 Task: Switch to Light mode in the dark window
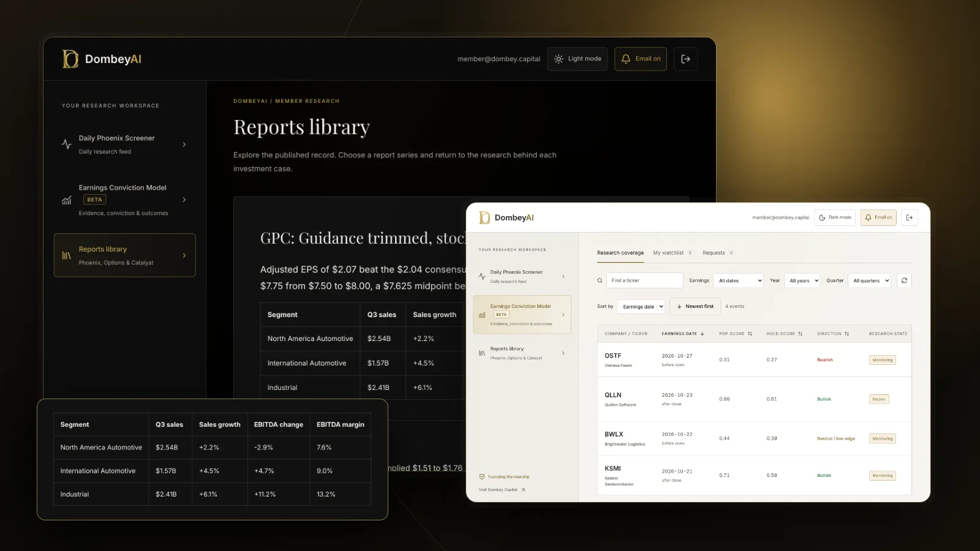pyautogui.click(x=578, y=59)
